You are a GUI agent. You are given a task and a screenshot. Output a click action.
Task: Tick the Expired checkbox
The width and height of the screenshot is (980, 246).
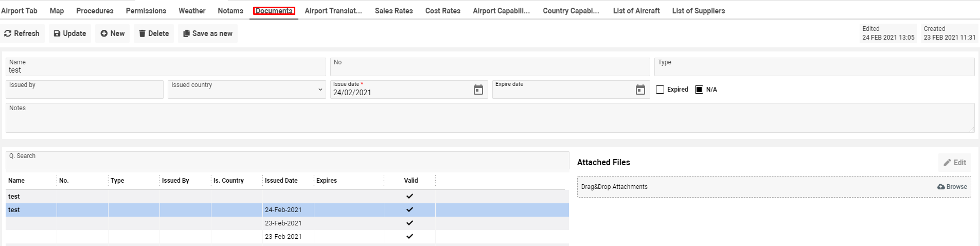pos(660,90)
